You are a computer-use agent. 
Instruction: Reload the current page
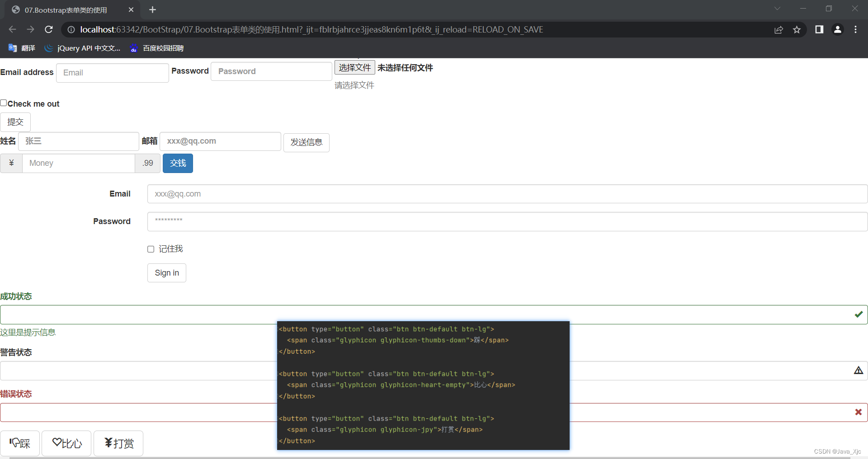(x=49, y=29)
